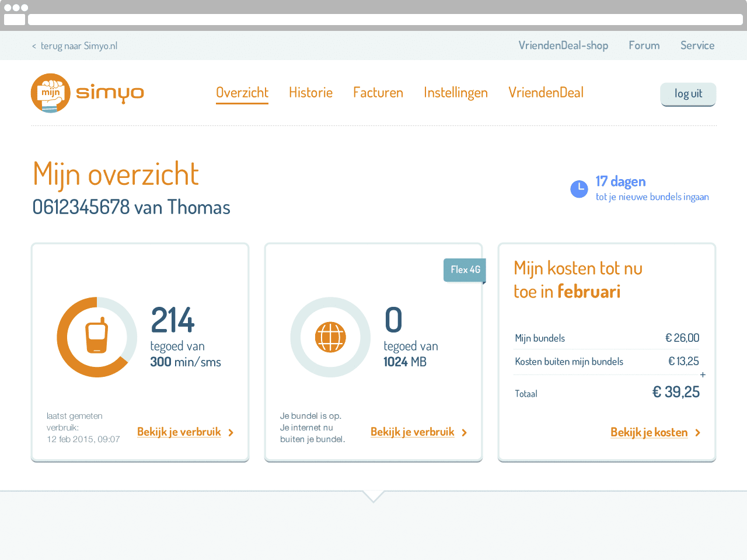747x560 pixels.
Task: Click the € 13,25 amount
Action: 683,361
